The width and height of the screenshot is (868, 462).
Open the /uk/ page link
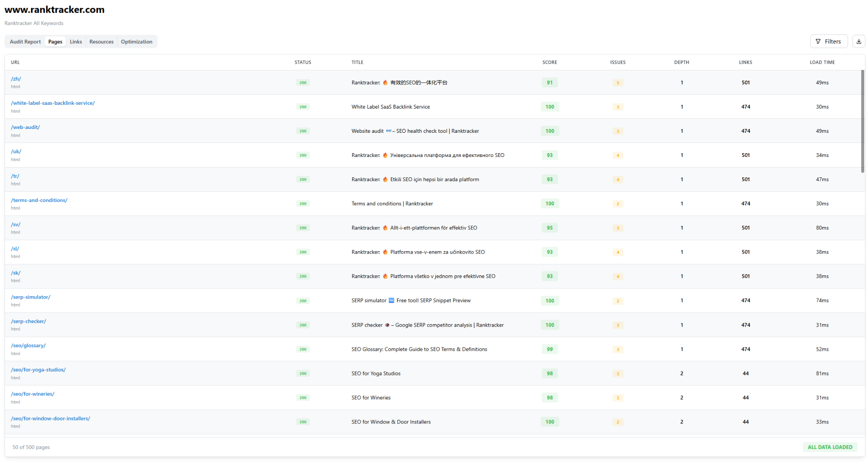(x=16, y=151)
